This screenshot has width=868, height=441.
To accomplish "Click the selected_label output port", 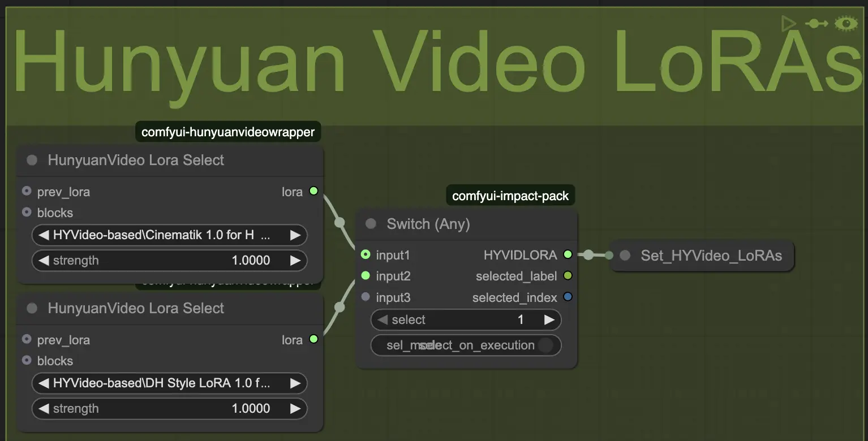I will [568, 276].
